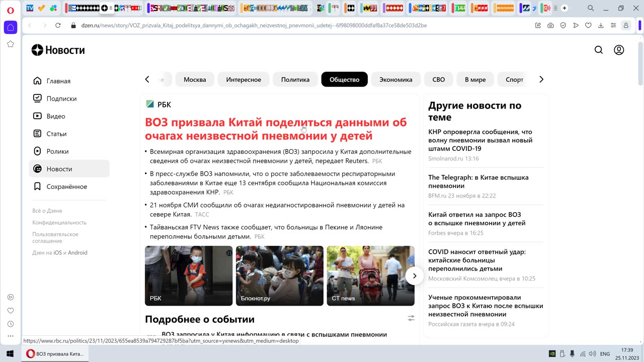Click the browser address bar URL
This screenshot has width=644, height=362.
pos(253,25)
